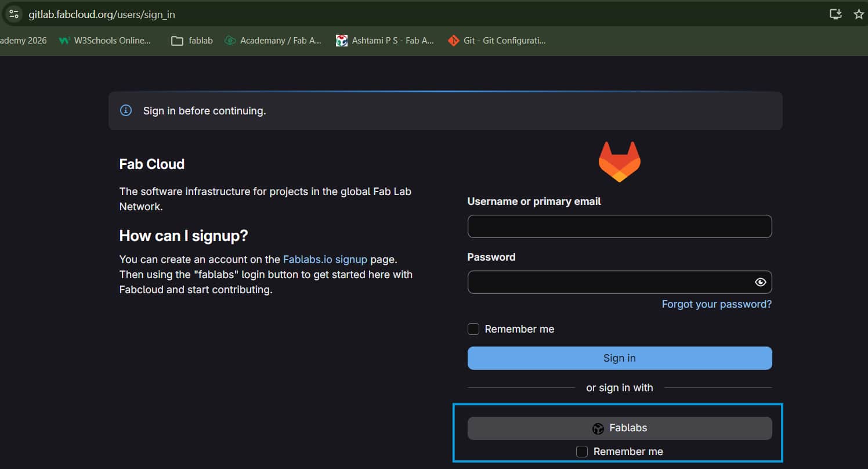Select the gitlab.fabcloud.org address bar URL
Screen dimensions: 868x469
click(x=102, y=15)
